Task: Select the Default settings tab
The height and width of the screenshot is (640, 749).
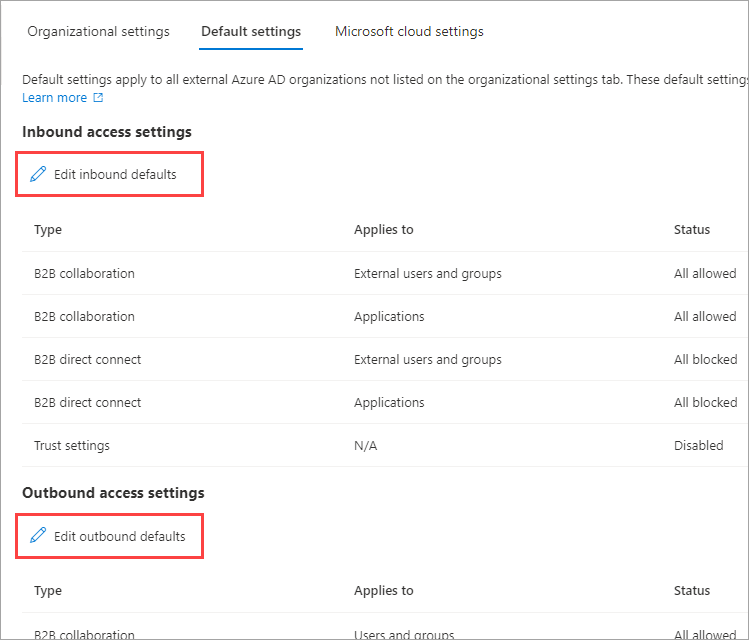Action: [251, 32]
